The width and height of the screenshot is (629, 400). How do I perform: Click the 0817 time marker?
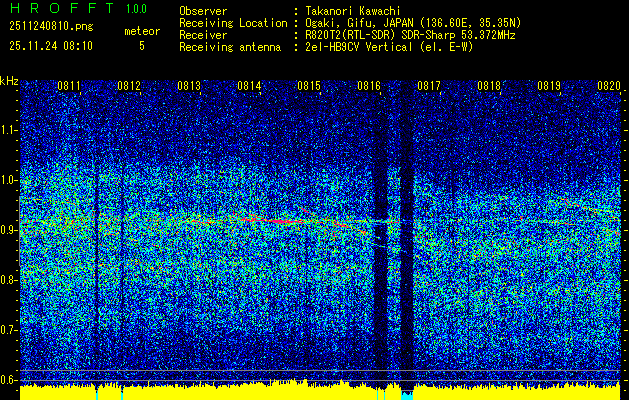click(x=429, y=85)
